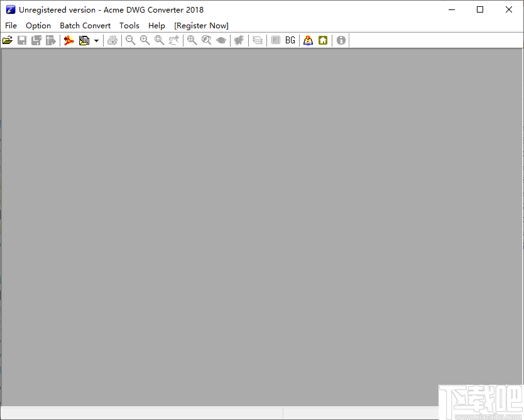Toggle the BG background color setting

click(x=290, y=40)
